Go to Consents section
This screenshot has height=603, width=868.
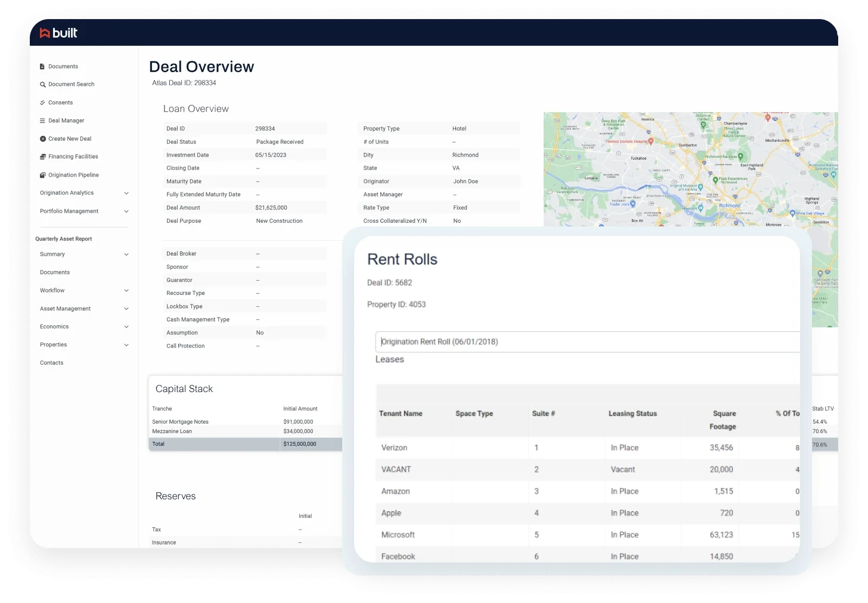pyautogui.click(x=60, y=102)
